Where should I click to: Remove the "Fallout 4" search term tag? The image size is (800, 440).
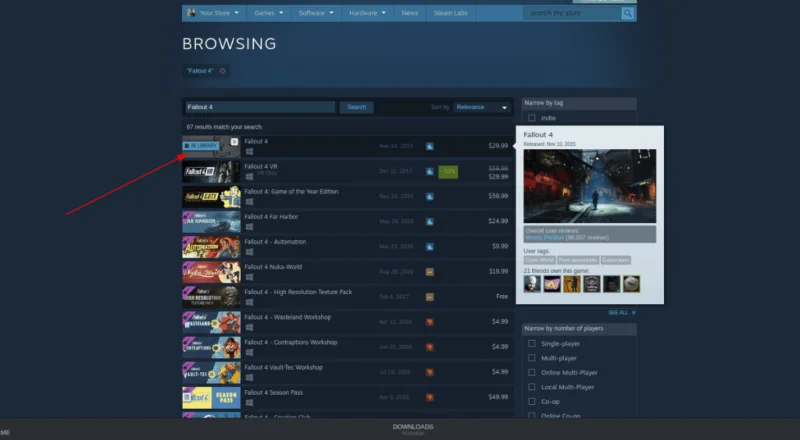tap(222, 71)
